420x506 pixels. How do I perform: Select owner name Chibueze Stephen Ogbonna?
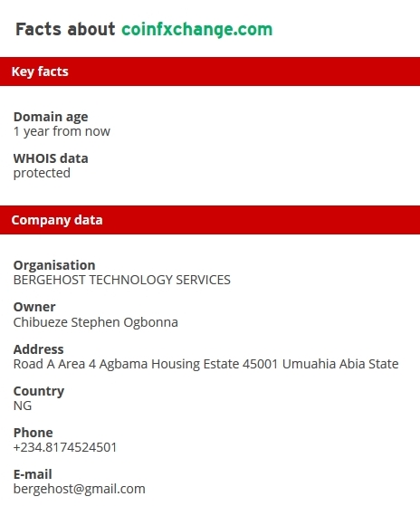(96, 322)
